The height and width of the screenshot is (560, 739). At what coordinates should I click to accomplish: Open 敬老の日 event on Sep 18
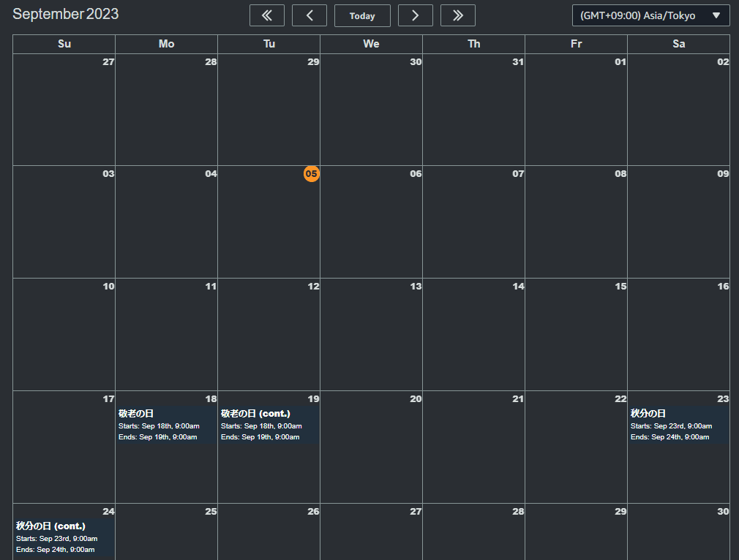pos(166,425)
